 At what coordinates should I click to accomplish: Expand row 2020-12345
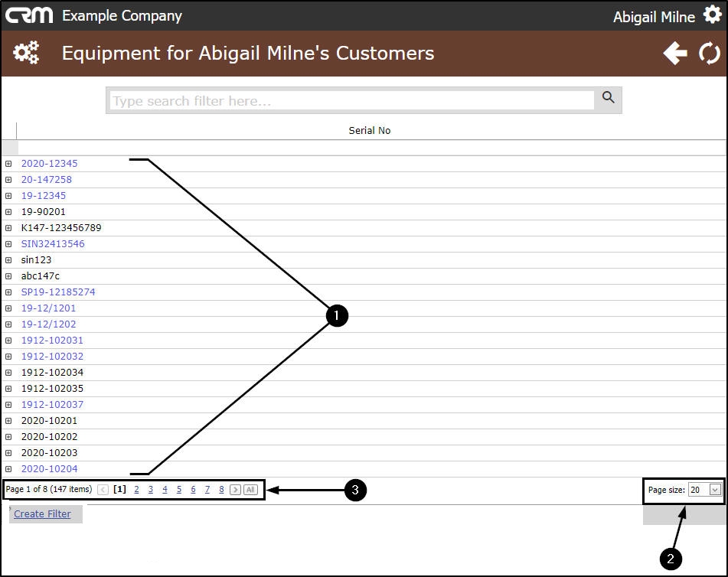tap(8, 164)
